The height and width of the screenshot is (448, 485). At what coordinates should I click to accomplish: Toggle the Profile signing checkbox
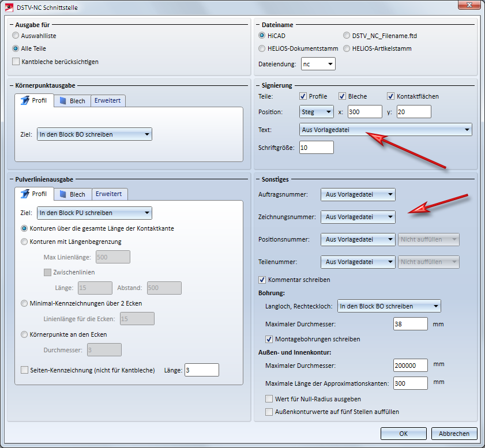(303, 96)
